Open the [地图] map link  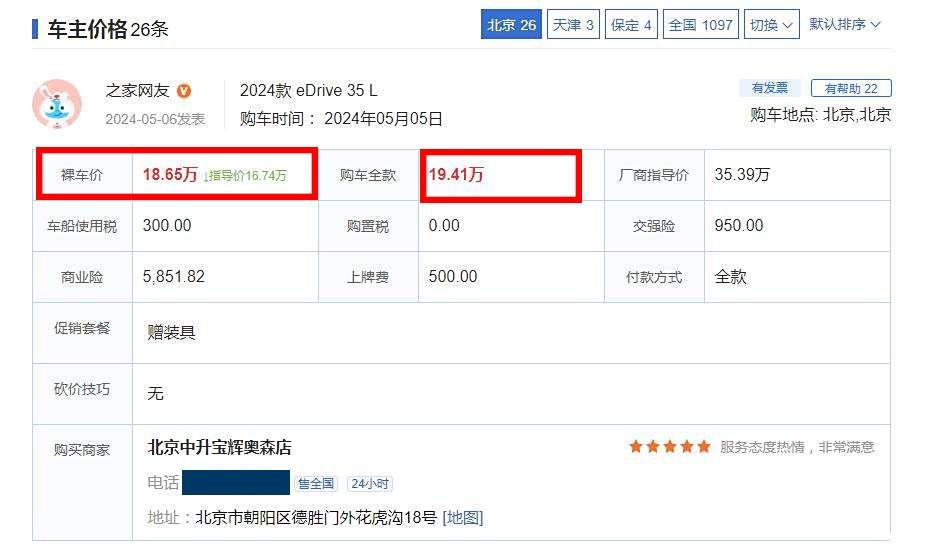point(463,517)
